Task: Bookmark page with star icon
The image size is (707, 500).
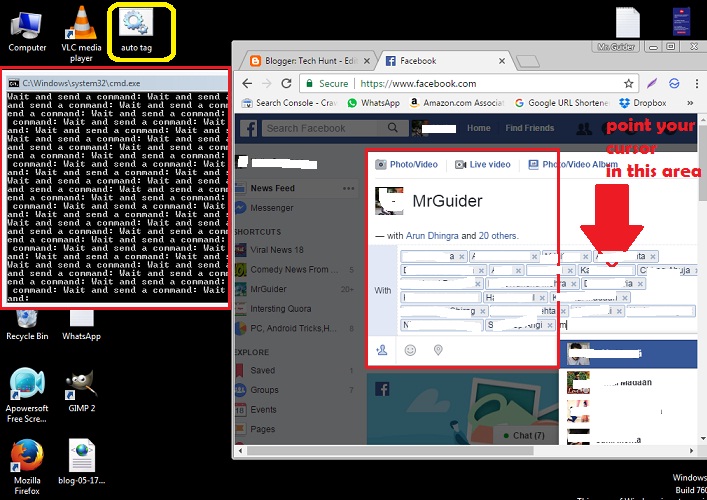Action: pyautogui.click(x=628, y=83)
